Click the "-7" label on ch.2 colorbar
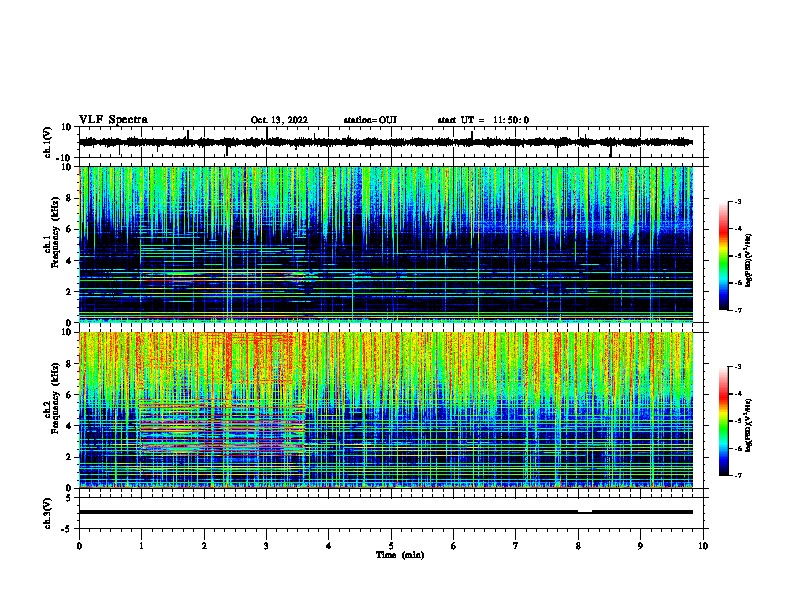The height and width of the screenshot is (612, 792). [737, 475]
